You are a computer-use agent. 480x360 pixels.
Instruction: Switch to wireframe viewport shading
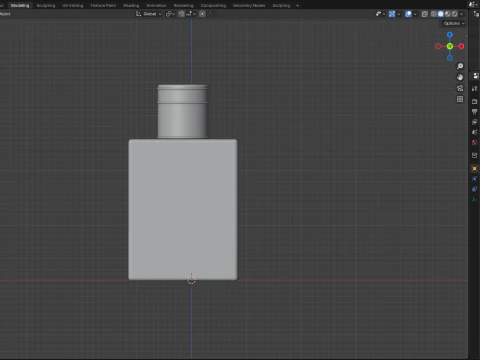click(x=434, y=14)
